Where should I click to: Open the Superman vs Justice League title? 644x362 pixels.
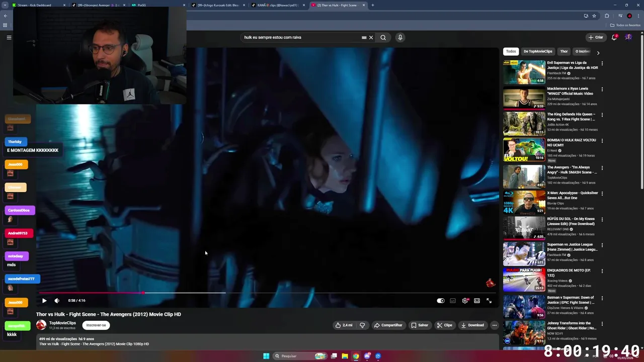[572, 247]
